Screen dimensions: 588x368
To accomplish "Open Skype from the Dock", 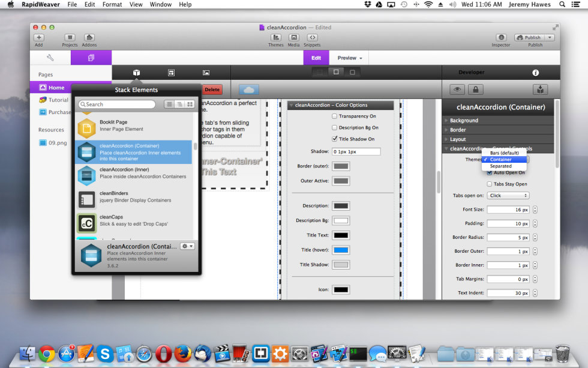I will coord(105,354).
